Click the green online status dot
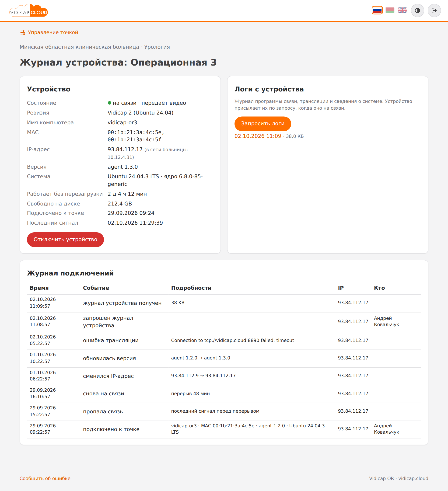This screenshot has width=448, height=491. point(110,103)
